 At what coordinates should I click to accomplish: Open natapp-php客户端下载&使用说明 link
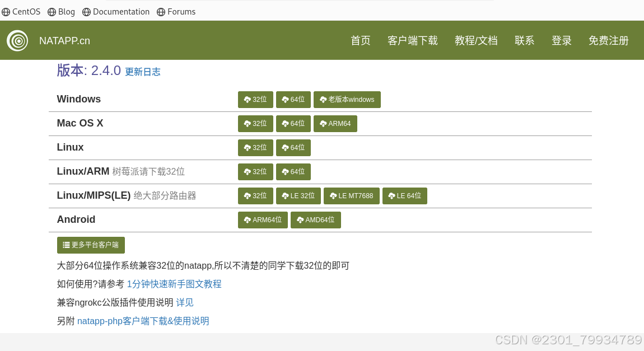coord(143,321)
